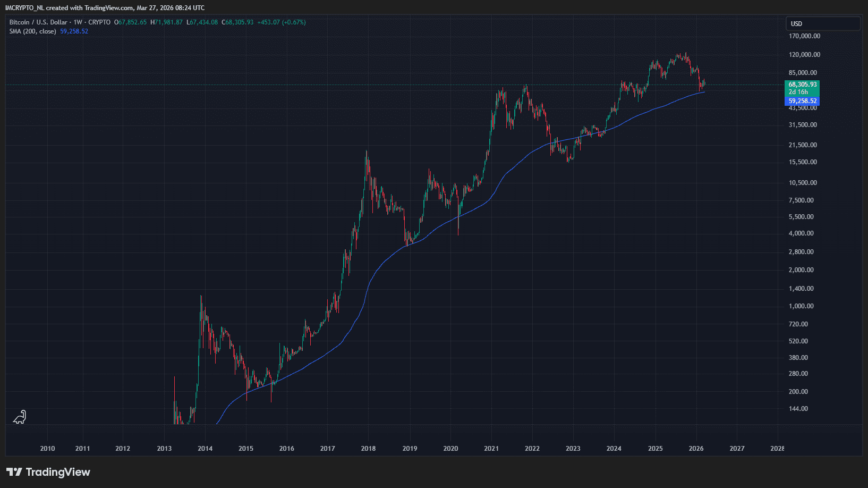The image size is (868, 488).
Task: Click the blue 59,258.52 price axis tag
Action: click(802, 101)
